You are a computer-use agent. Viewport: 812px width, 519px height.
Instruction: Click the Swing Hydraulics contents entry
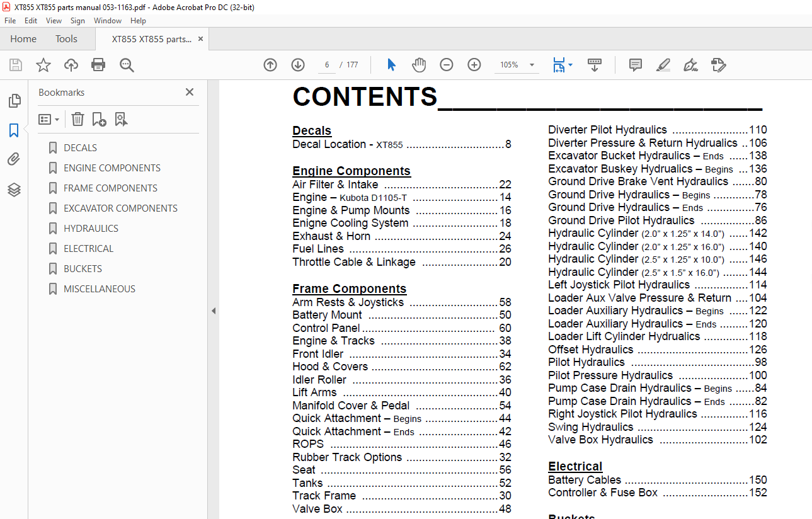point(658,427)
